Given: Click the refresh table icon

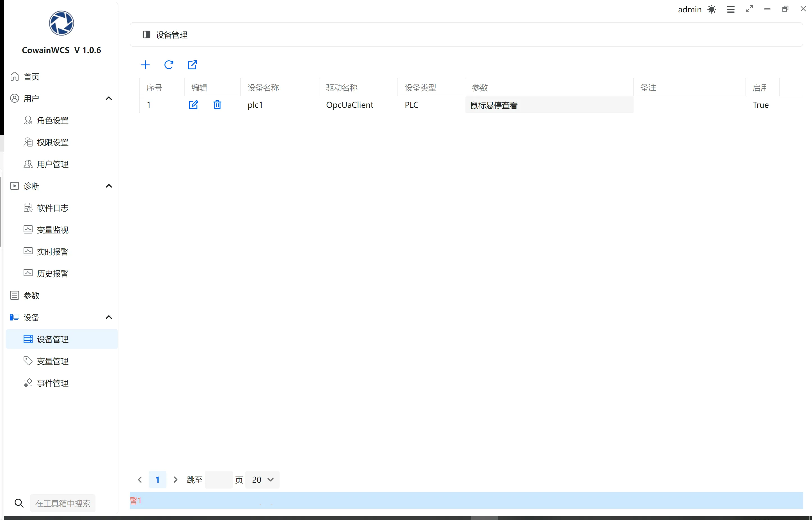Looking at the screenshot, I should (x=169, y=65).
